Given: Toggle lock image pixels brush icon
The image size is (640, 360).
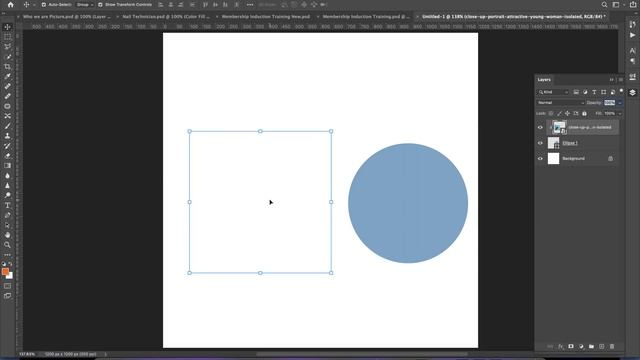Looking at the screenshot, I should point(559,113).
